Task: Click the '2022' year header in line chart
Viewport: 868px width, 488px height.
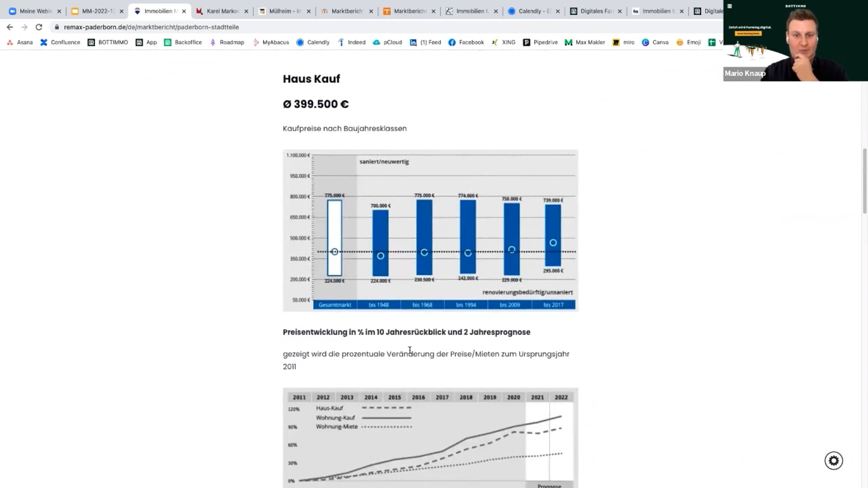Action: point(561,397)
